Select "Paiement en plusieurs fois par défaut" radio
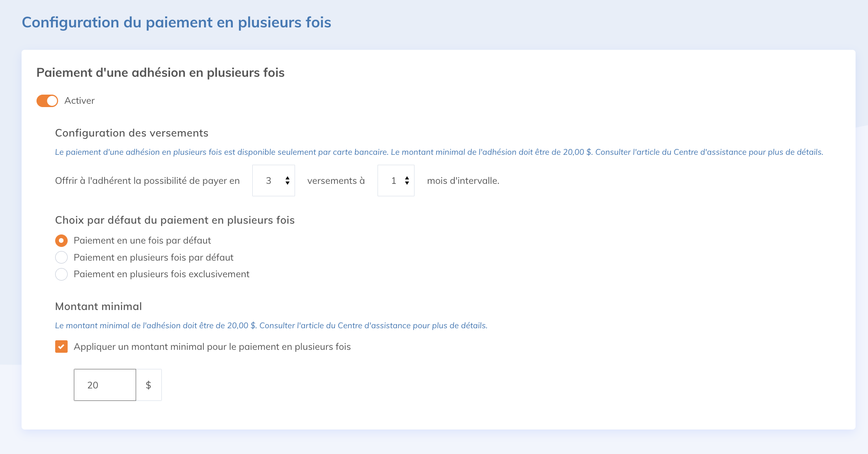Screen dimensions: 868x454 (61, 257)
